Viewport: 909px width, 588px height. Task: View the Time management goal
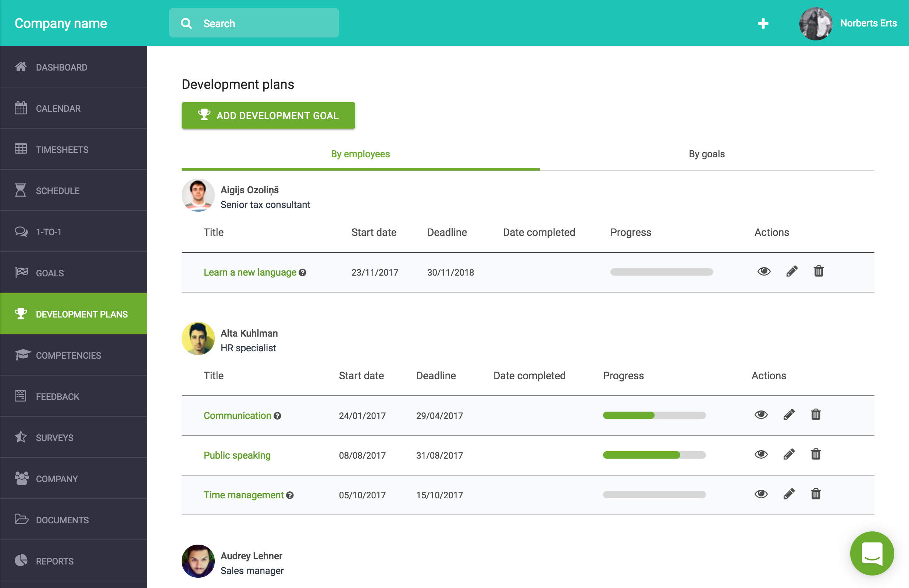pos(761,494)
